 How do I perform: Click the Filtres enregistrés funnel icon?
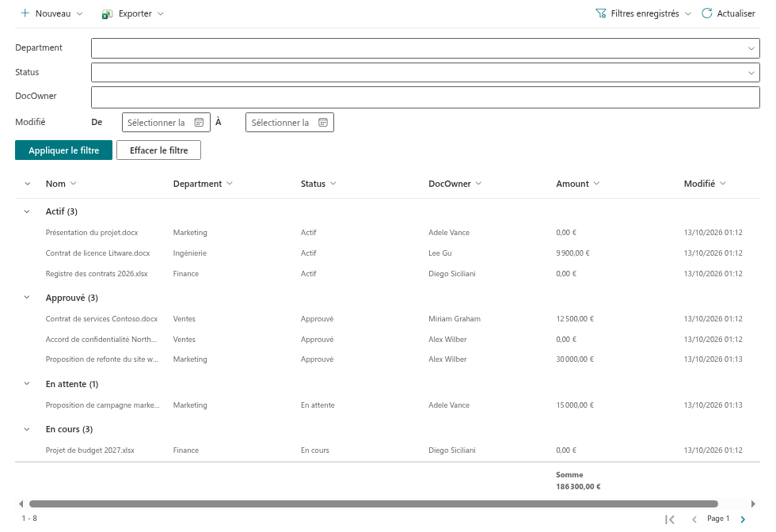[x=601, y=13]
